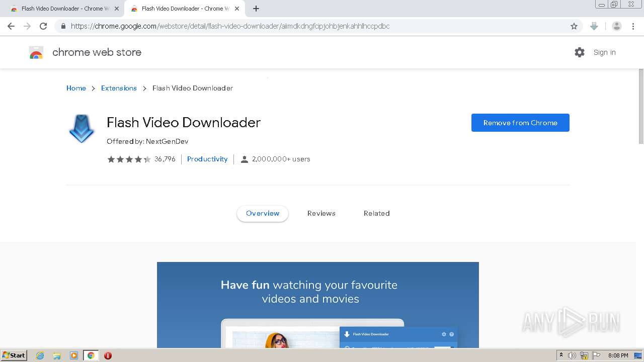Open the Productivity category link
The width and height of the screenshot is (644, 362).
tap(207, 159)
